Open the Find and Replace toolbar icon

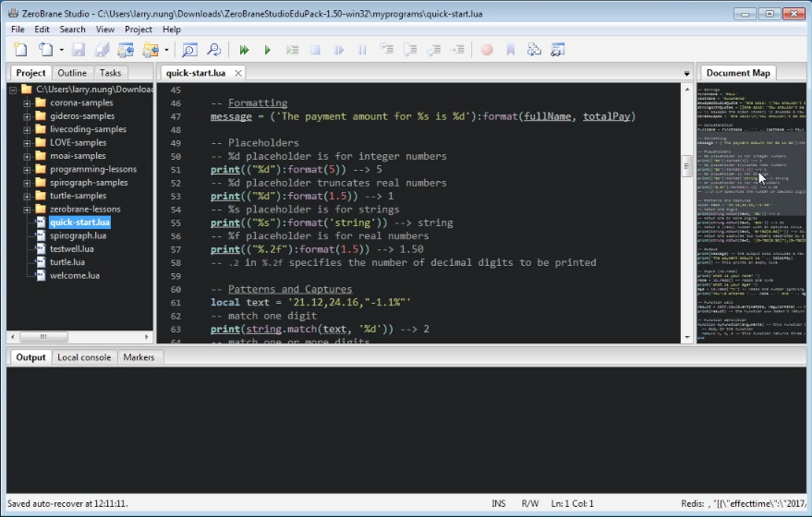(x=213, y=50)
